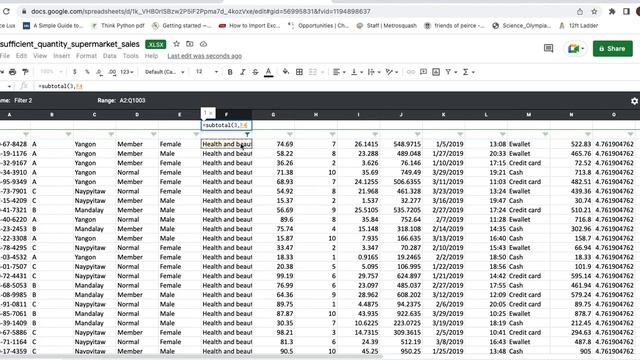640x360 pixels.
Task: Click the green Share button
Action: (x=613, y=49)
